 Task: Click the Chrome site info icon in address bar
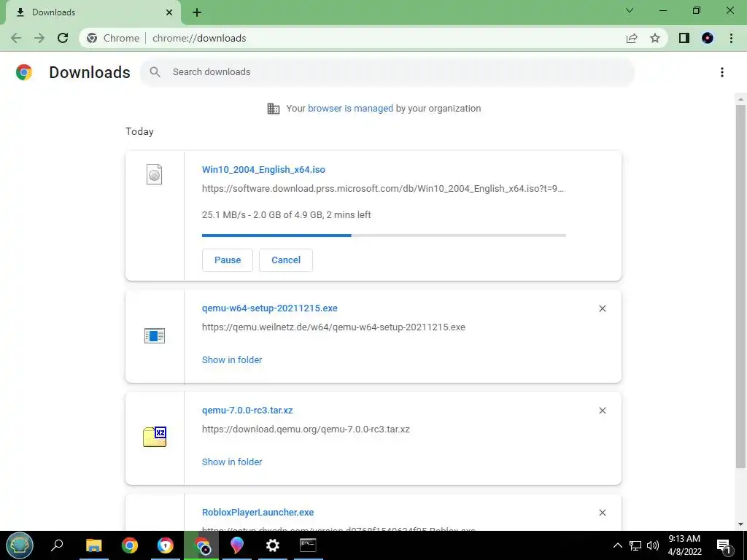click(x=92, y=38)
